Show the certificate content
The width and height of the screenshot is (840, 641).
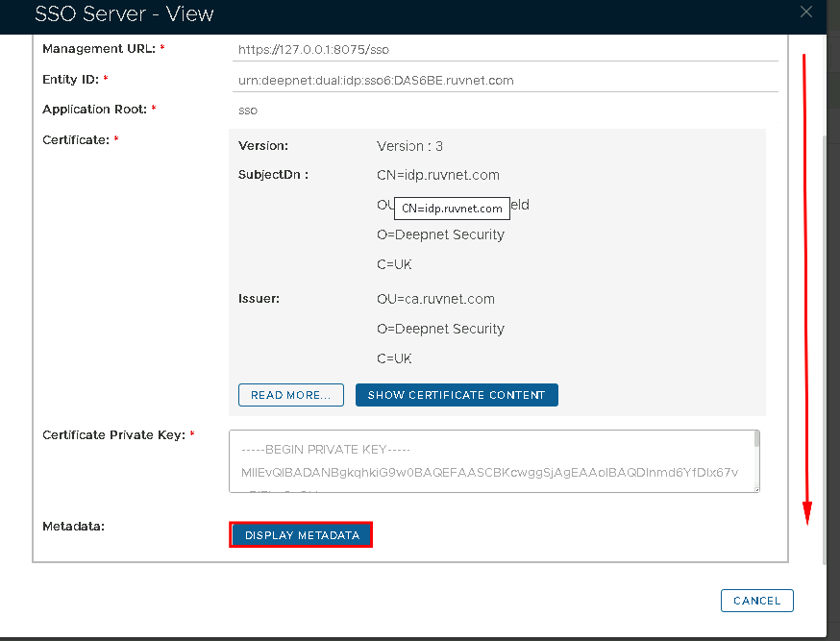point(456,395)
